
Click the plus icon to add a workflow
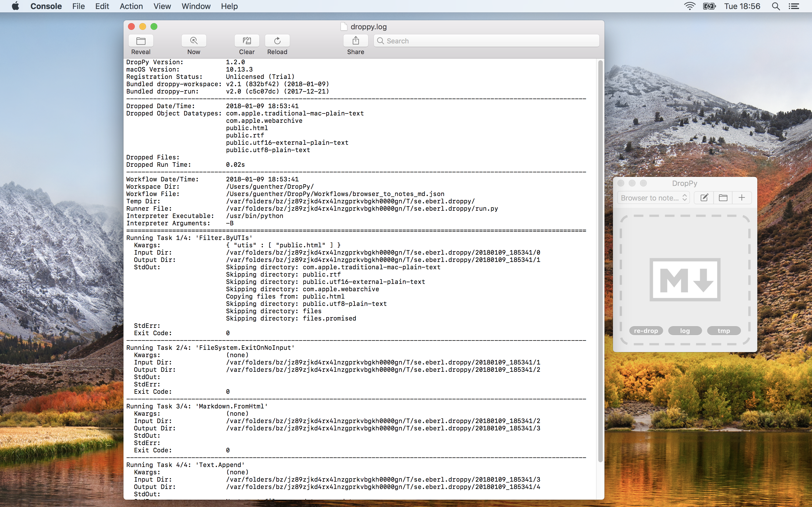[742, 198]
